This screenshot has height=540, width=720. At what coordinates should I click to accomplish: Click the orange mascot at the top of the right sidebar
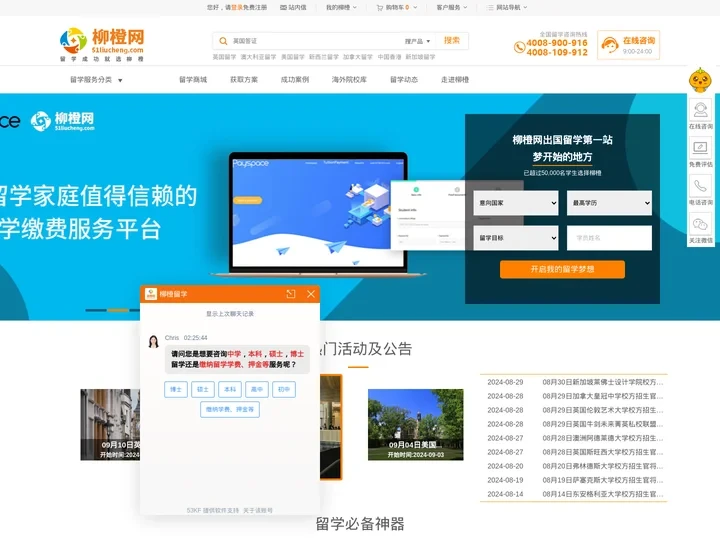click(x=700, y=79)
